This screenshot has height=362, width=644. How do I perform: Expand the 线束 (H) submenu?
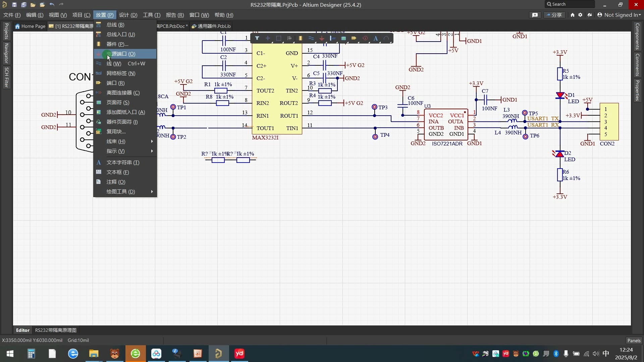(x=125, y=141)
